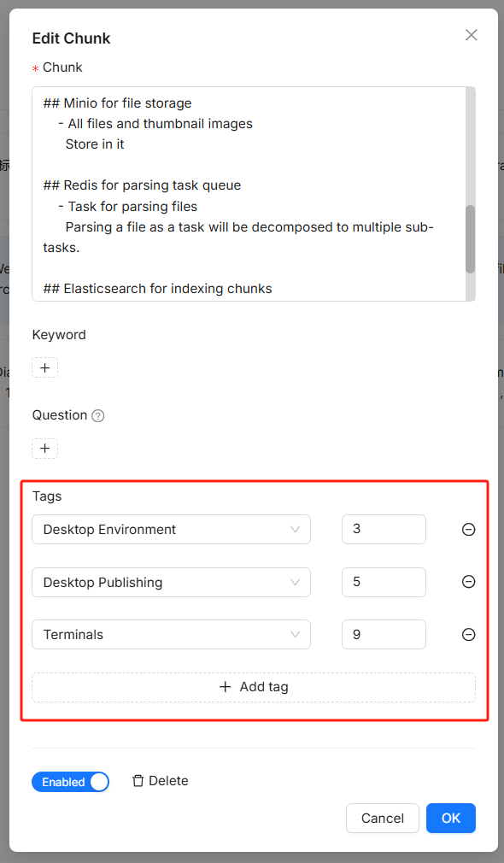The image size is (504, 863).
Task: Open the Desktop Publishing tag dropdown
Action: point(171,582)
